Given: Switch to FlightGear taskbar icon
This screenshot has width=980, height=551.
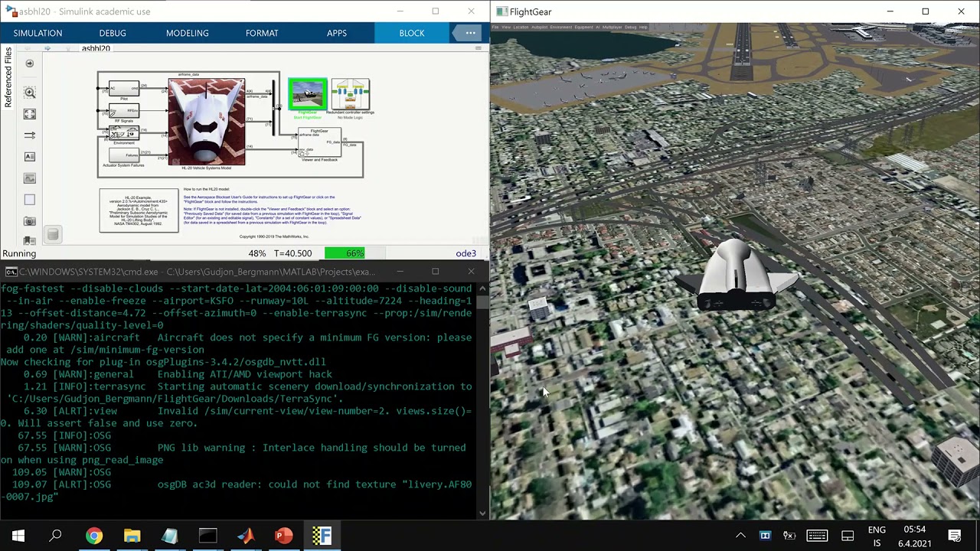Looking at the screenshot, I should click(322, 536).
